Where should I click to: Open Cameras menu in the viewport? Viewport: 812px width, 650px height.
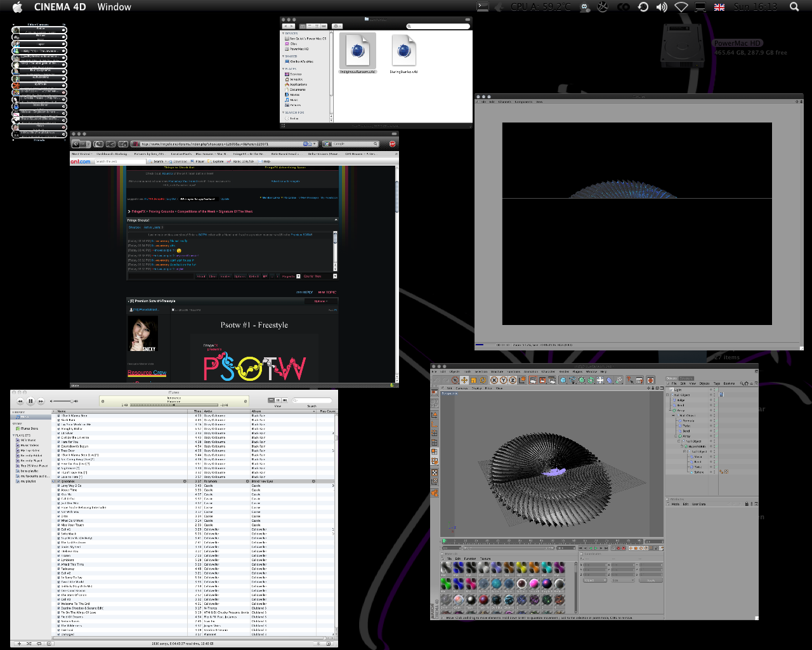[462, 388]
